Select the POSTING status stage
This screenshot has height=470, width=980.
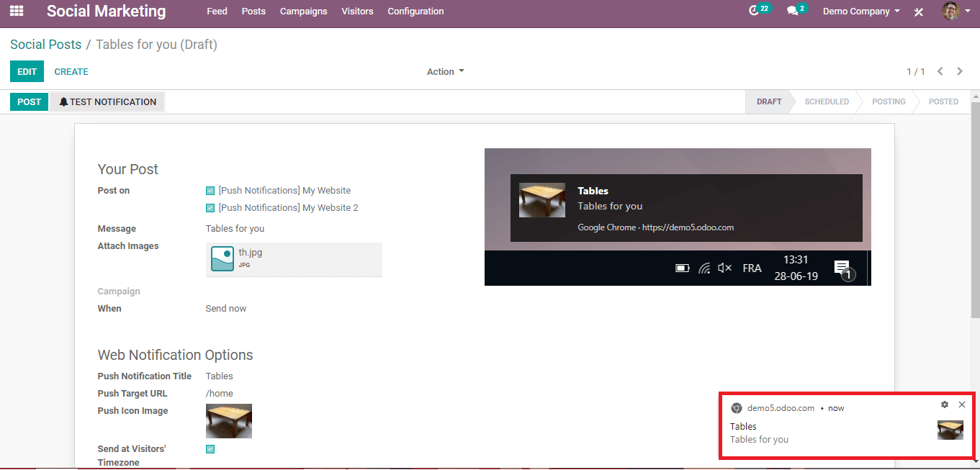click(889, 101)
